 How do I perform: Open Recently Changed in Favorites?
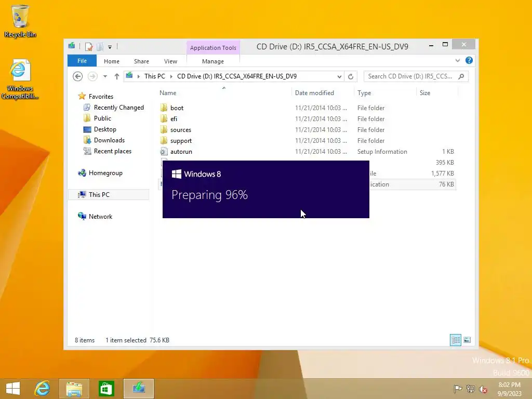119,108
